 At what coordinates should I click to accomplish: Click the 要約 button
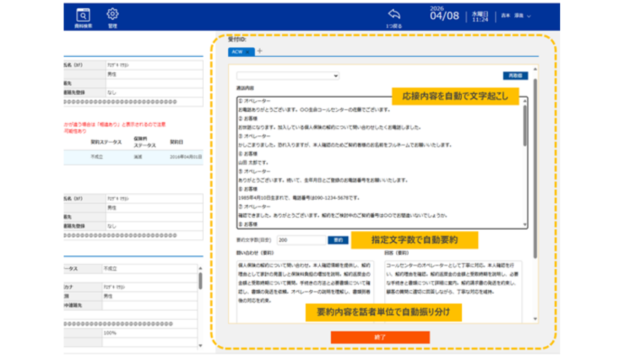point(338,240)
